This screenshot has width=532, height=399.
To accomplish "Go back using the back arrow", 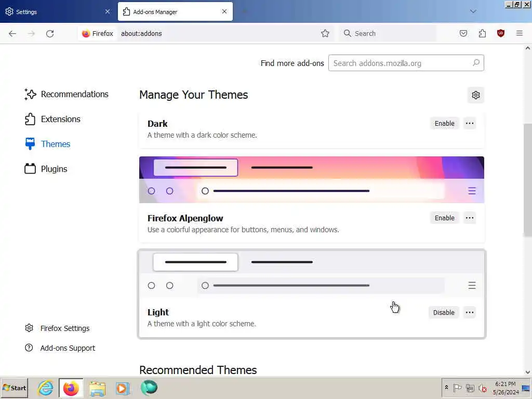I will pyautogui.click(x=12, y=33).
